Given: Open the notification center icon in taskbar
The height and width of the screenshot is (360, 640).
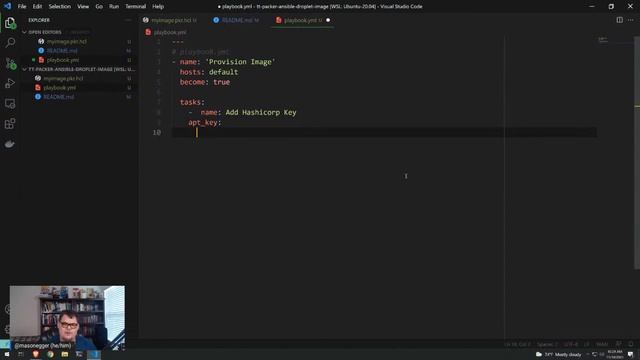Looking at the screenshot, I should (x=631, y=354).
